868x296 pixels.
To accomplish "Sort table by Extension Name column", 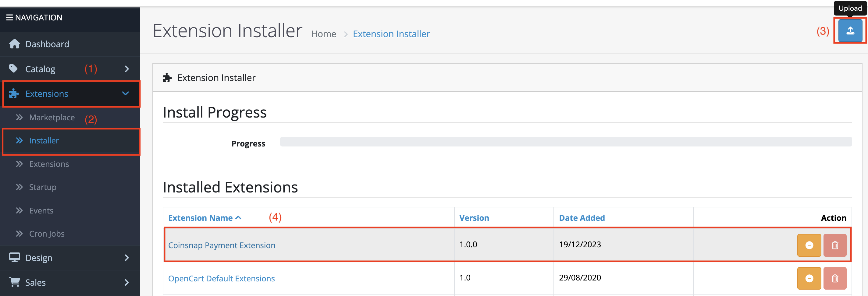I will [x=201, y=218].
